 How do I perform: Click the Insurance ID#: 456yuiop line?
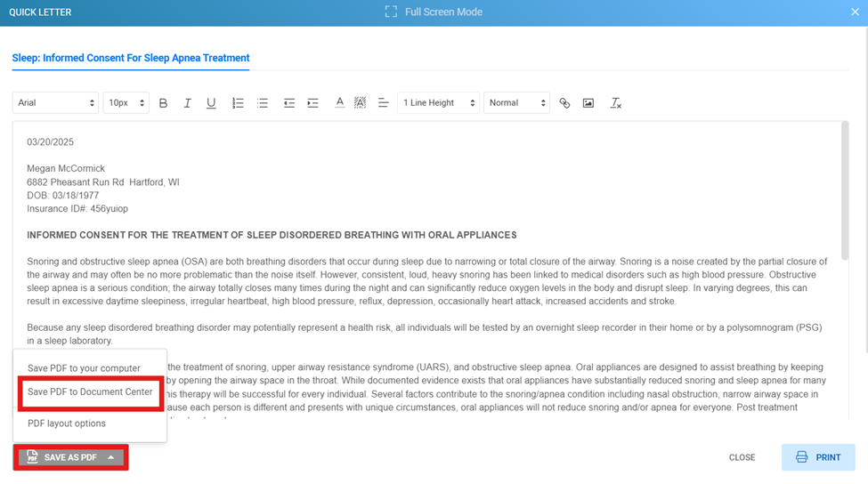[77, 208]
